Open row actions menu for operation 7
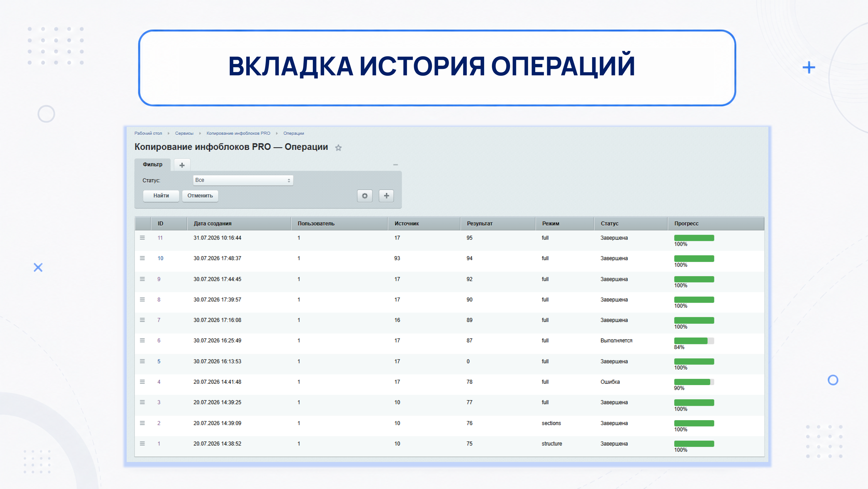868x489 pixels. pos(142,320)
